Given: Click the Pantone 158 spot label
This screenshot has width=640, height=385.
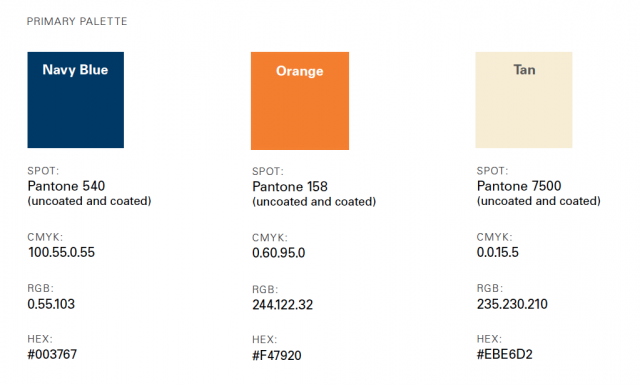Looking at the screenshot, I should 290,187.
